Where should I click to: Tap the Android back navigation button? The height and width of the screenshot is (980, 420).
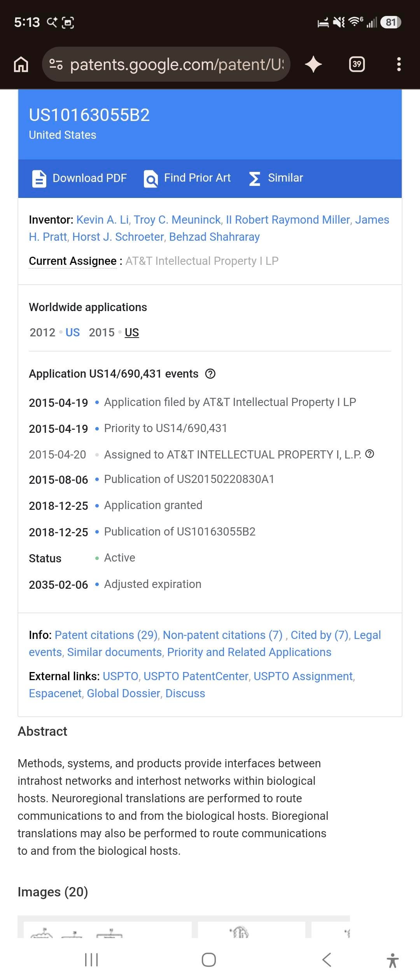[327, 960]
